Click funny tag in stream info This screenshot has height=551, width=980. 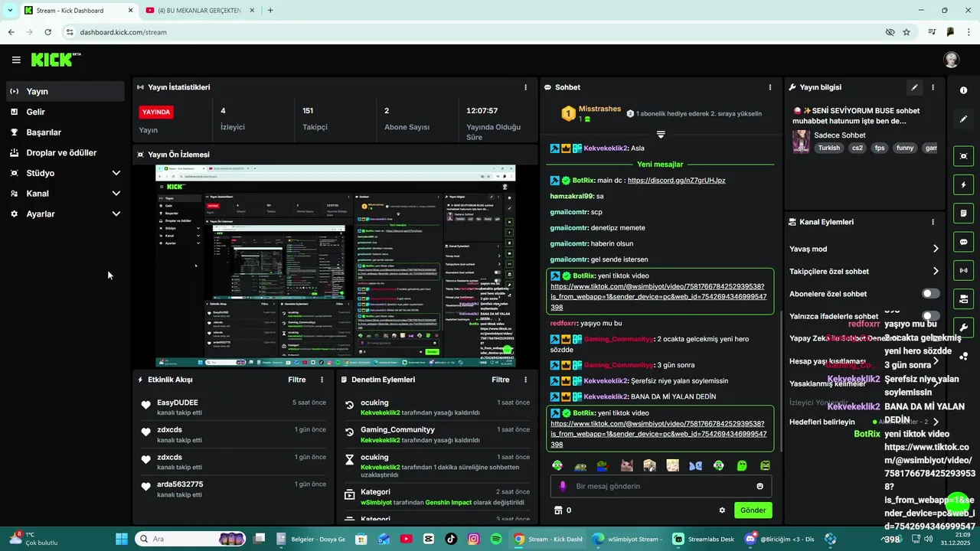[x=905, y=148]
